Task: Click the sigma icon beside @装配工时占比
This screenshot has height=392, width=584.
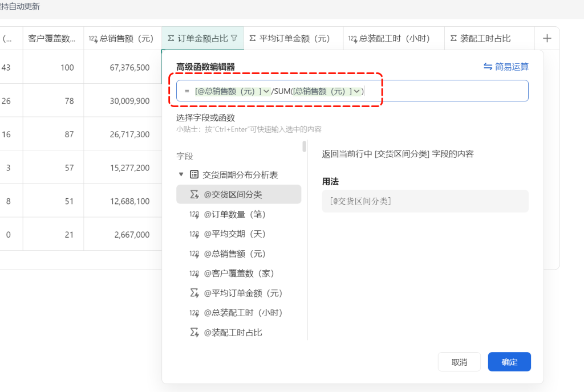Action: click(x=194, y=333)
